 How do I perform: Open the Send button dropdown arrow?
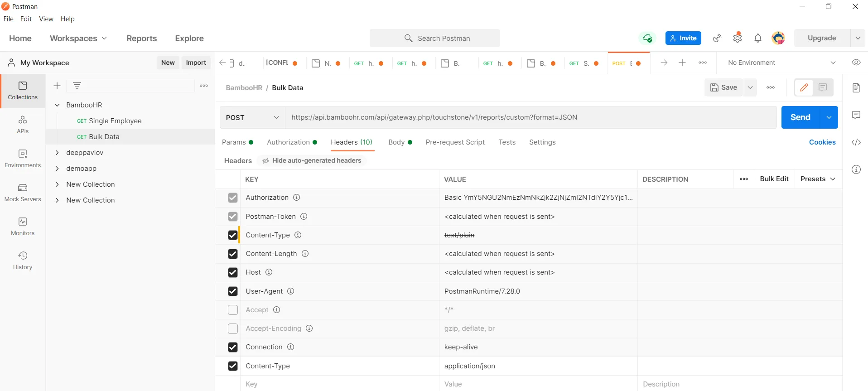click(829, 117)
